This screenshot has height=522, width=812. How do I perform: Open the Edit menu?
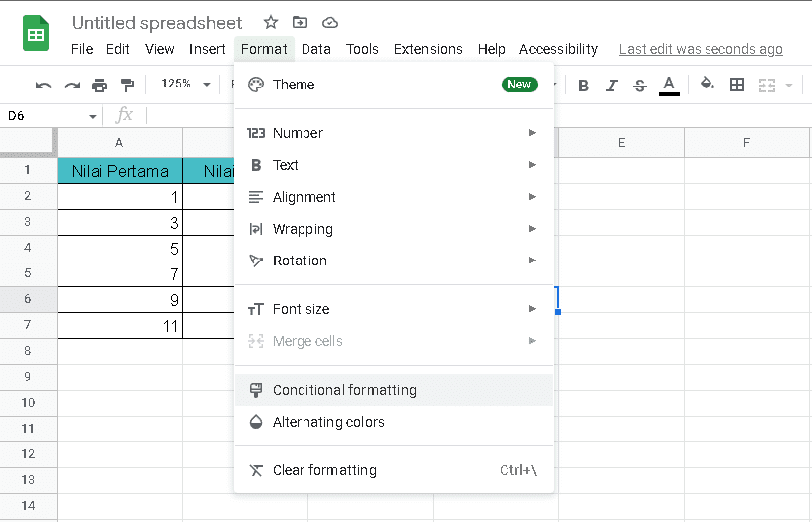[x=118, y=49]
